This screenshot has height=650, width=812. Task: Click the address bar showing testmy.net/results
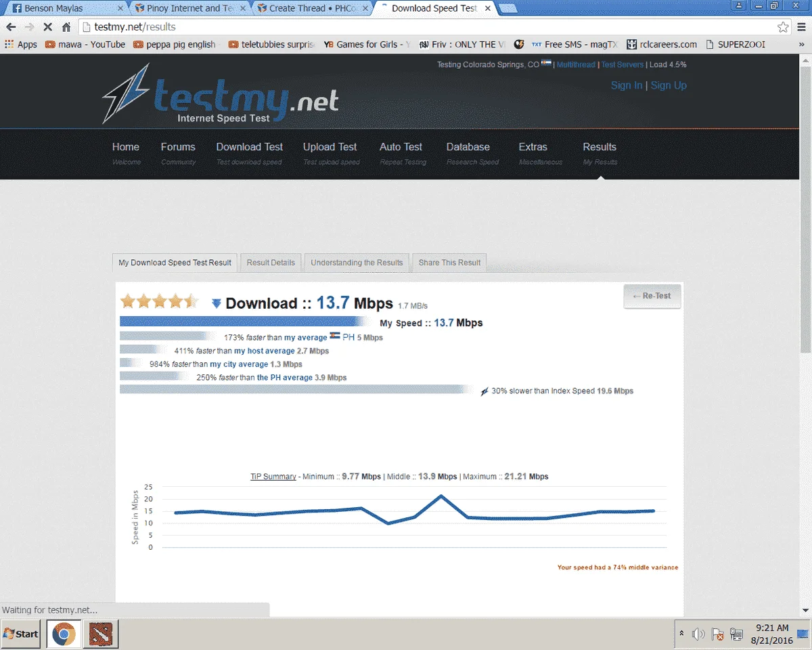(x=433, y=27)
